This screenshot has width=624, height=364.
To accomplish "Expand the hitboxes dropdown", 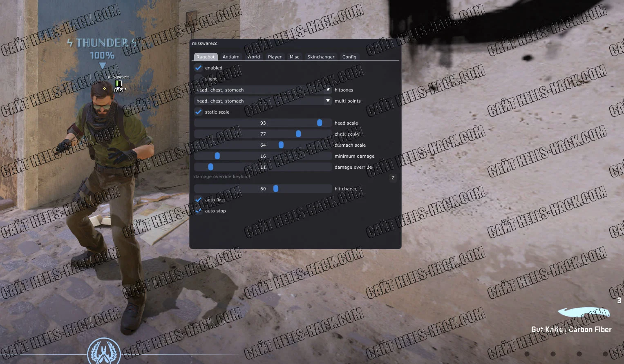I will coord(263,90).
